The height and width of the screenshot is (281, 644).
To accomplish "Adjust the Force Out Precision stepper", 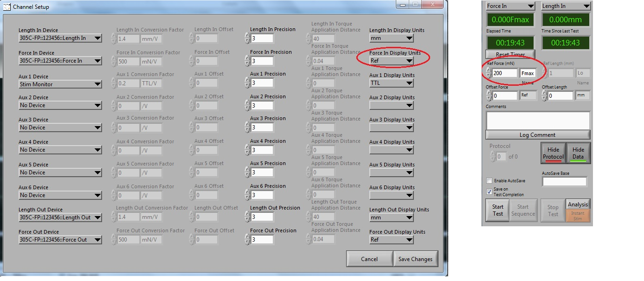I will click(247, 239).
